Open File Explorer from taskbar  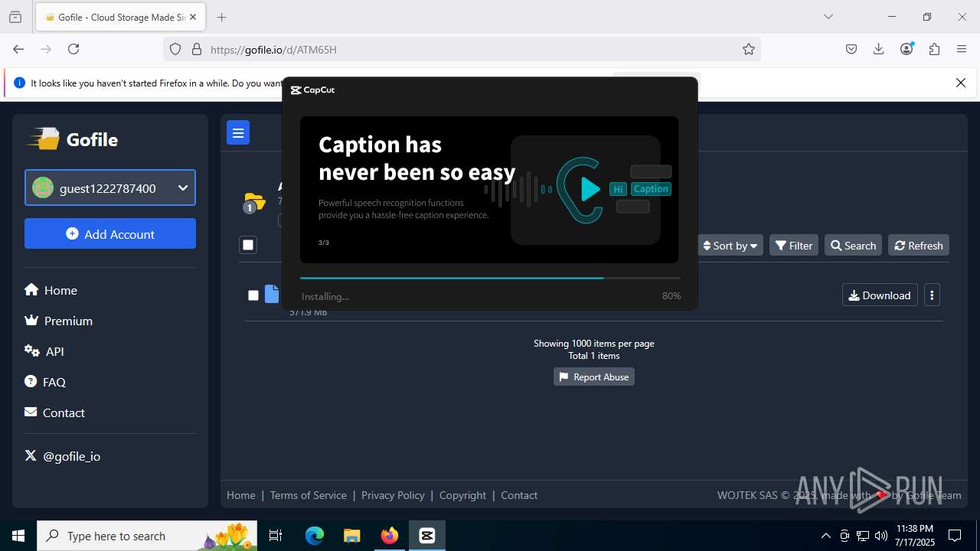(x=351, y=536)
